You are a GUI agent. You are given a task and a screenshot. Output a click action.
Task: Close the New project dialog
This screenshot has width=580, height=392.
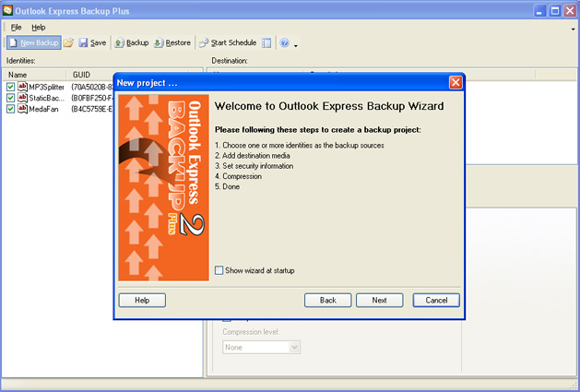pos(456,82)
